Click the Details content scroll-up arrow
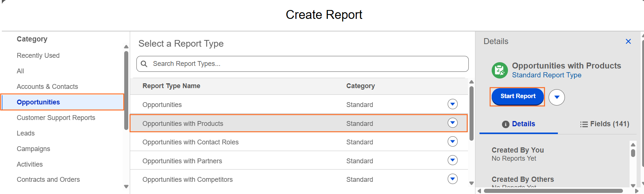 click(x=633, y=145)
